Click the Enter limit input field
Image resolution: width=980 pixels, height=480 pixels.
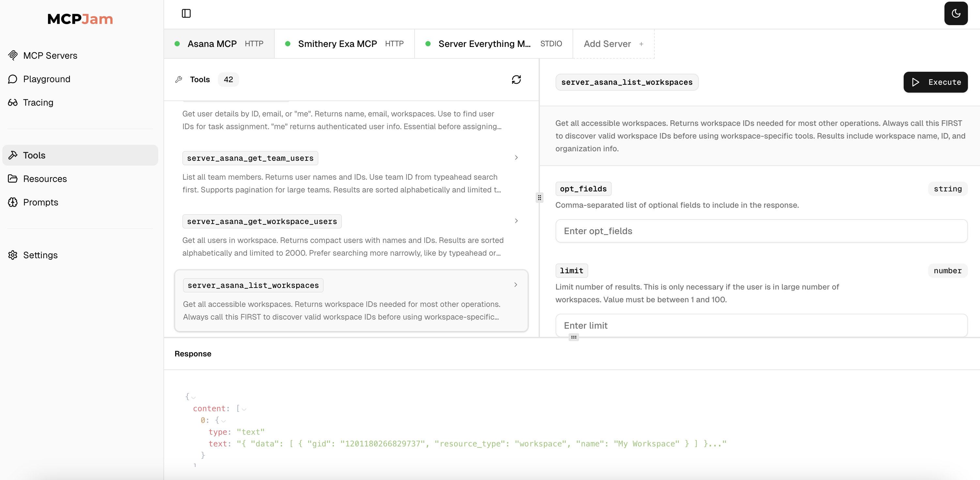click(x=761, y=325)
